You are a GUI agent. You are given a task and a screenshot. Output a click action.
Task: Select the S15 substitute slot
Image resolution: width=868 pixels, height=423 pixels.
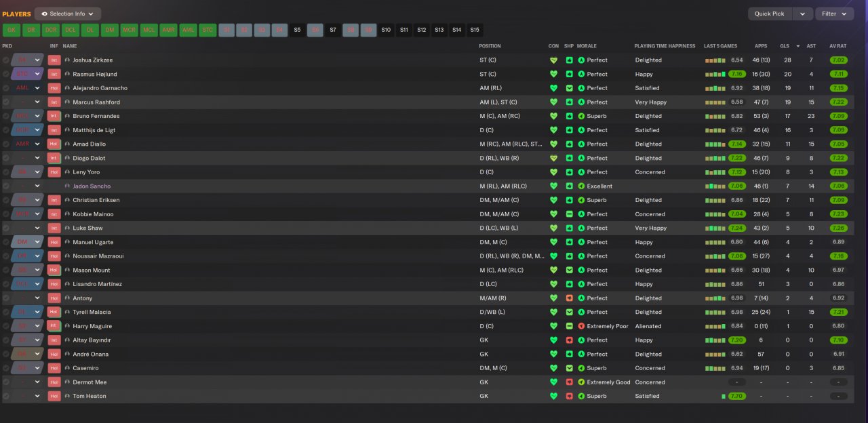pos(475,30)
